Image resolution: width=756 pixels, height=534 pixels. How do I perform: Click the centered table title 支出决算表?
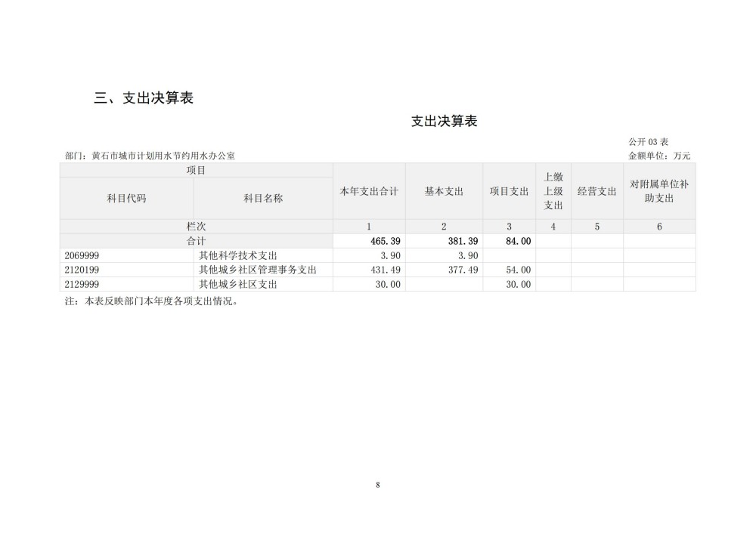tap(444, 122)
